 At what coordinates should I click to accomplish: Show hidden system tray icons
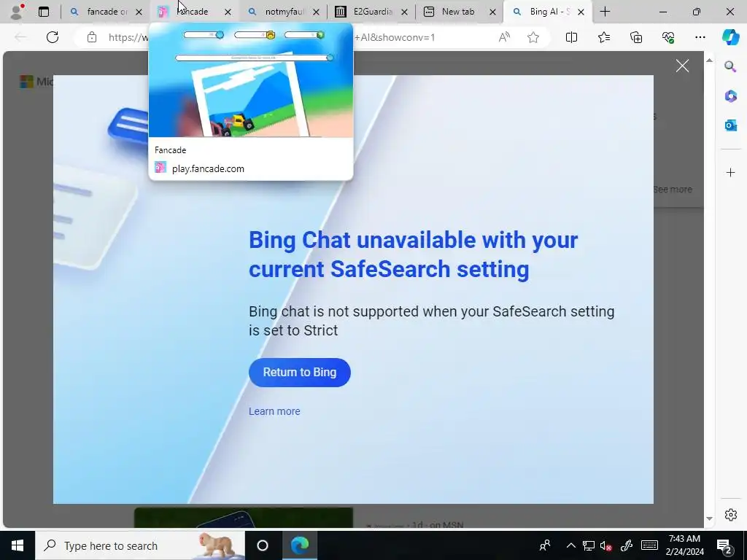[x=570, y=545]
